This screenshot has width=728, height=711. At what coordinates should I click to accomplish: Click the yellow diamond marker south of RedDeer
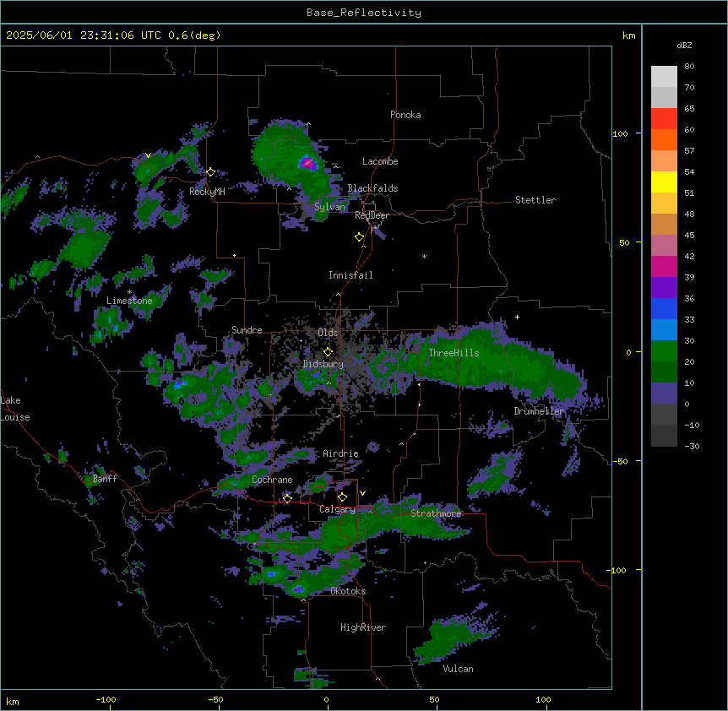[x=360, y=237]
